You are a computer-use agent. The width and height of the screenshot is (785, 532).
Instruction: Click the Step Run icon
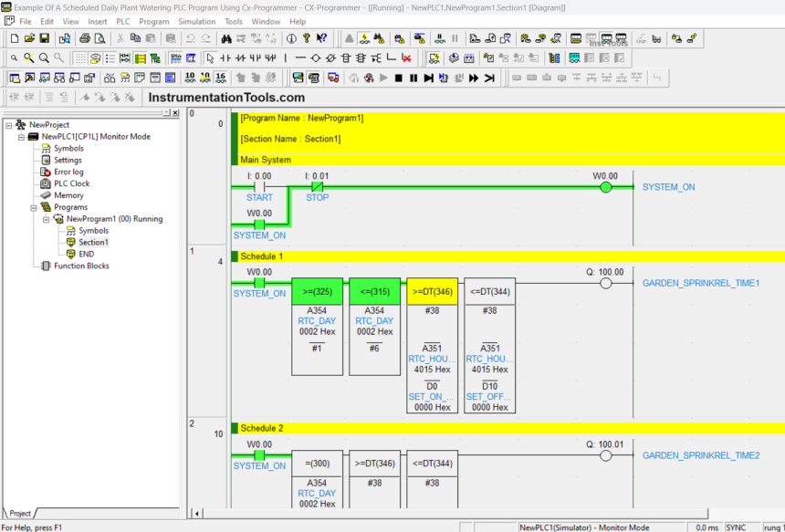428,78
